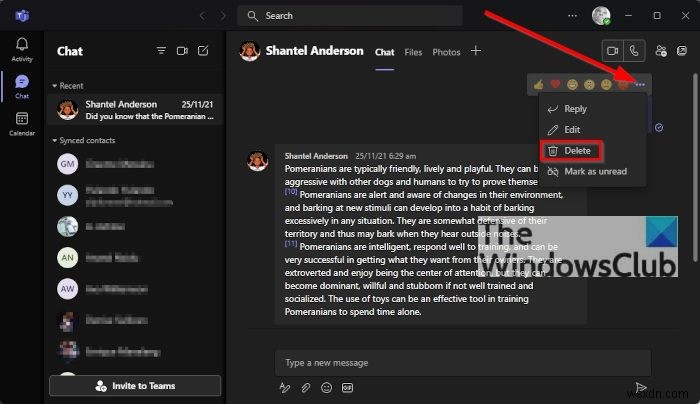
Task: Start a Meet now video icon in Chat header
Action: 182,51
